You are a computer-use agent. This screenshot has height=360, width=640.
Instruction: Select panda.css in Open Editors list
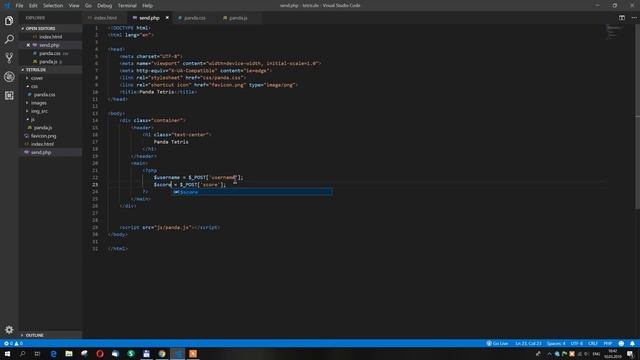tap(51, 53)
